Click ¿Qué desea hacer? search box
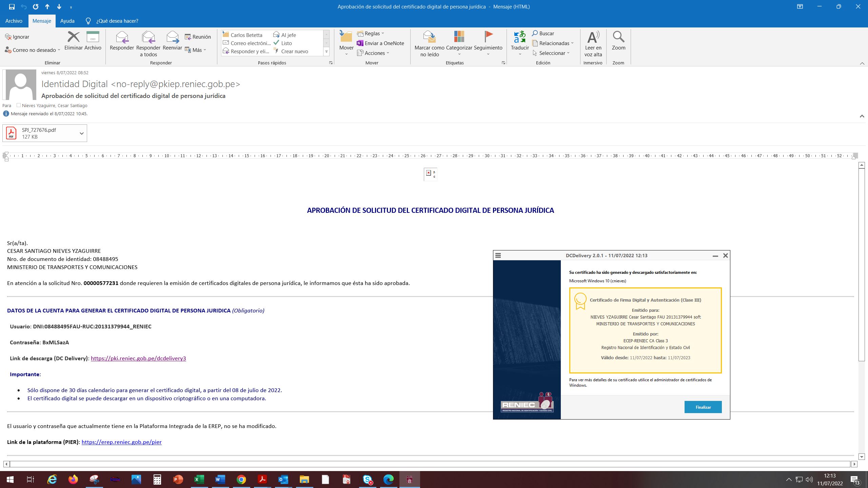This screenshot has height=488, width=868. point(117,21)
